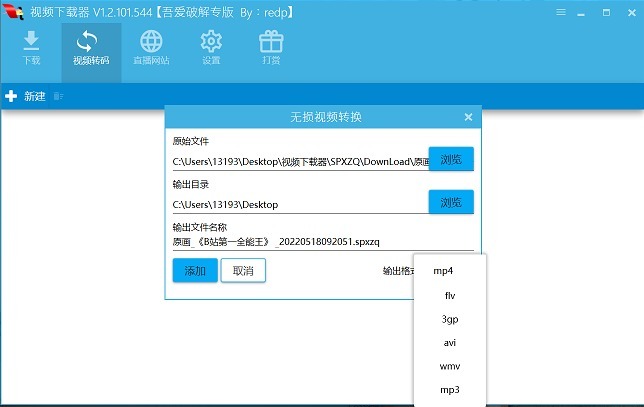Select avi output format option
Viewport: 644px width, 407px height.
click(x=450, y=343)
